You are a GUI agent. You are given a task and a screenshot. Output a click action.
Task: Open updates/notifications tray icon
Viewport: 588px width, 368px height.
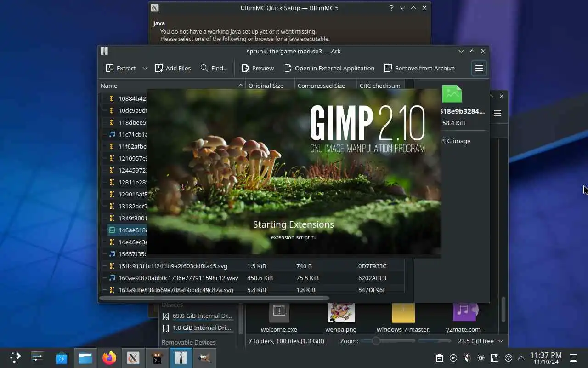(x=509, y=358)
